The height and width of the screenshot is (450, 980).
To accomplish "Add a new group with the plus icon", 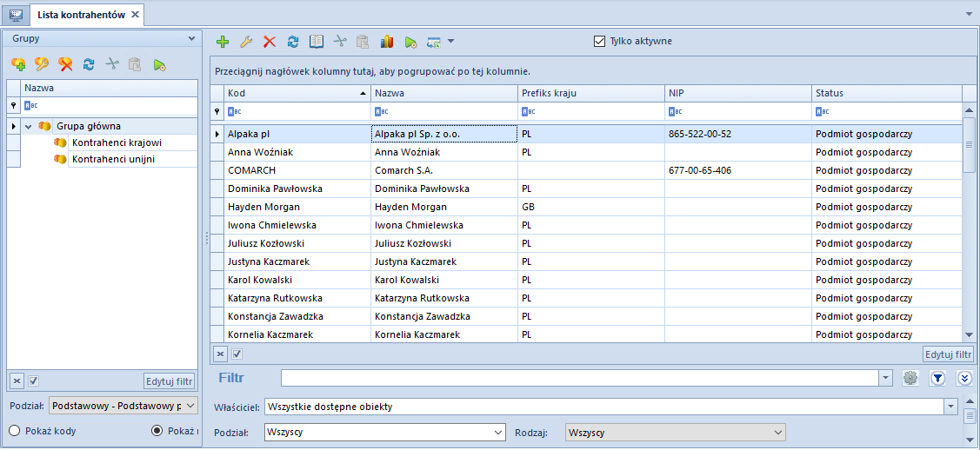I will [x=19, y=63].
